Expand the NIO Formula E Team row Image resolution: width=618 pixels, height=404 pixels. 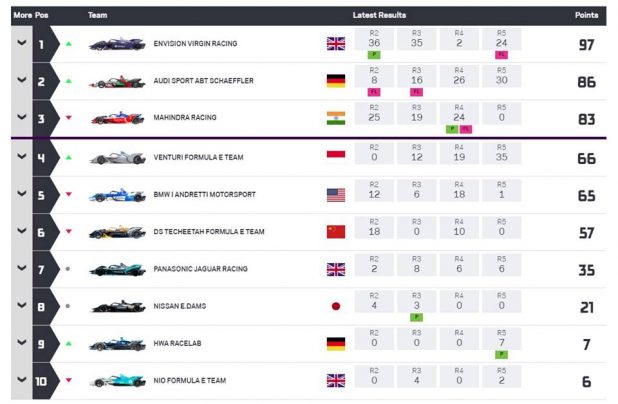click(20, 381)
